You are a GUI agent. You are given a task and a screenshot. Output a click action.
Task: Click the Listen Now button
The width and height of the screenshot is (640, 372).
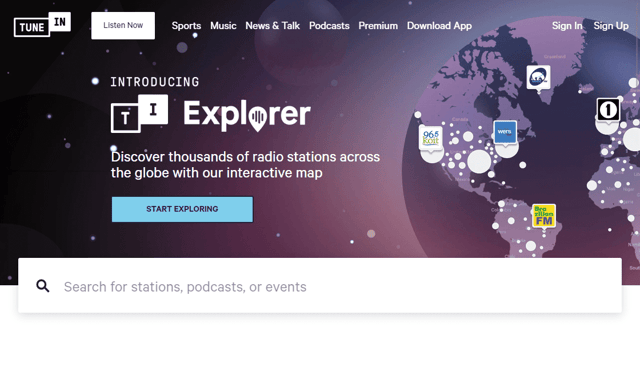[123, 26]
